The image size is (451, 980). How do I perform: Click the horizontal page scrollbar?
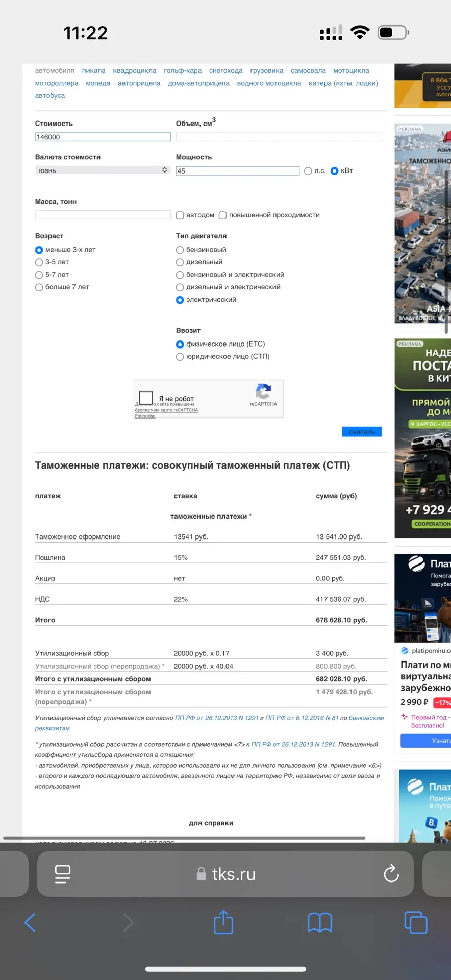[x=184, y=838]
